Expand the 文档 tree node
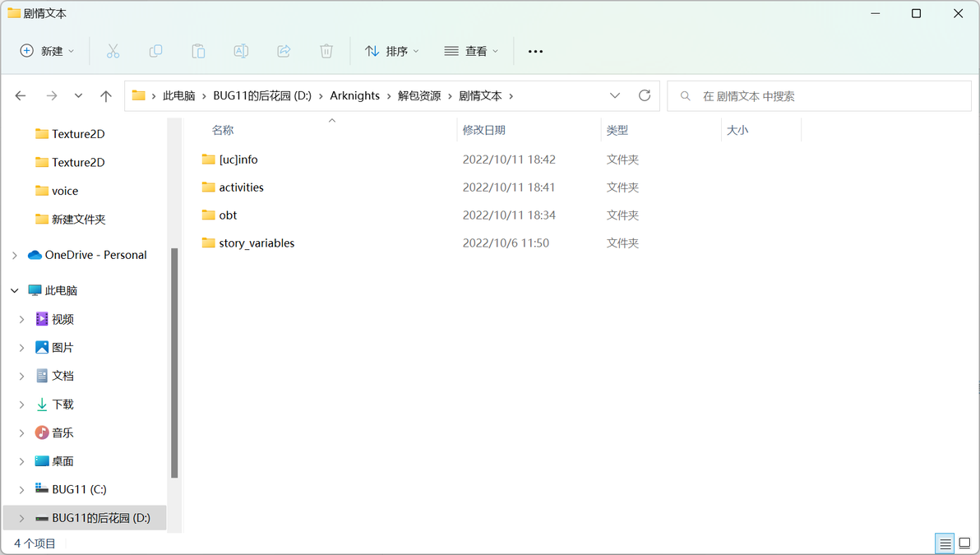980x555 pixels. 22,376
